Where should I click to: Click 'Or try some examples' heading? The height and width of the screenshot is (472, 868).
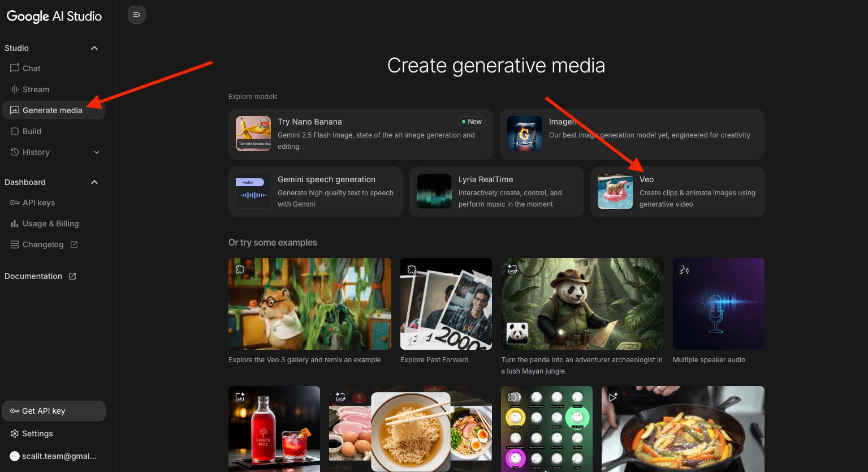(273, 242)
